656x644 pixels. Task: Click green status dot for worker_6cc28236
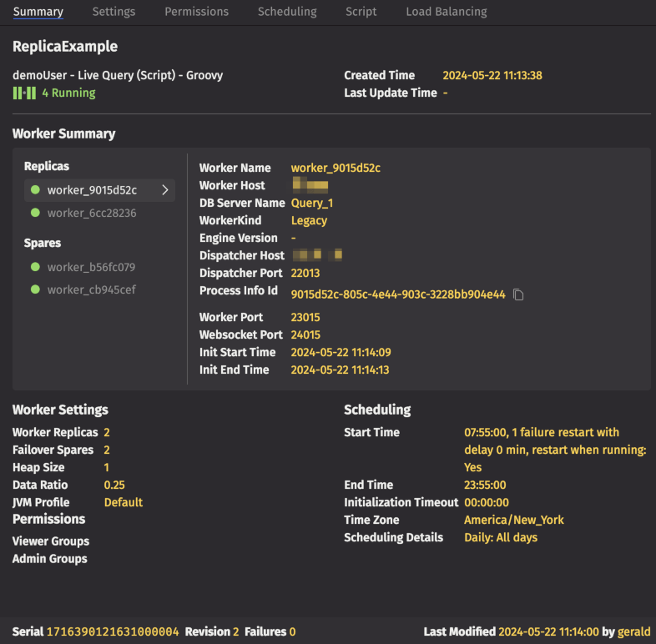(35, 213)
